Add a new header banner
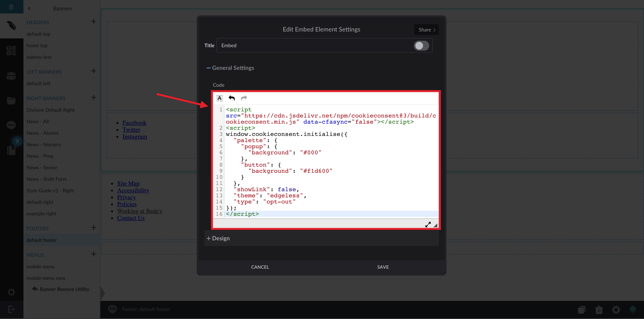The image size is (644, 319). point(94,21)
